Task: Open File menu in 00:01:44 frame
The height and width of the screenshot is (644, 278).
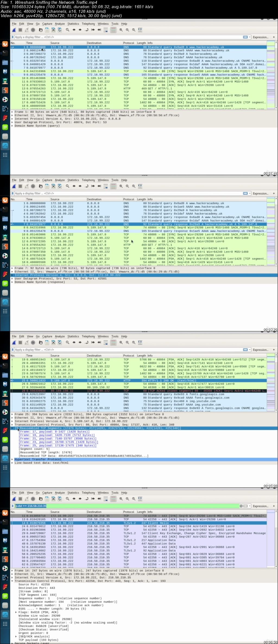Action: [x=14, y=24]
